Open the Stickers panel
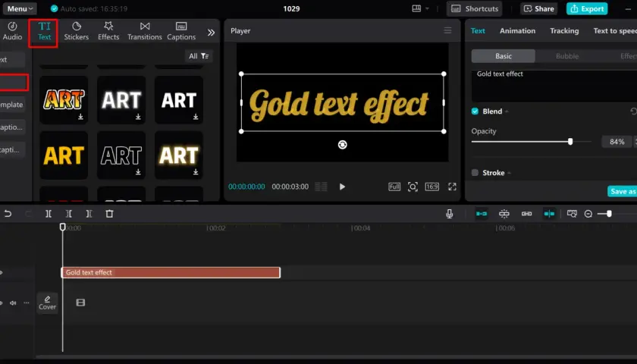The width and height of the screenshot is (637, 364). pos(76,31)
